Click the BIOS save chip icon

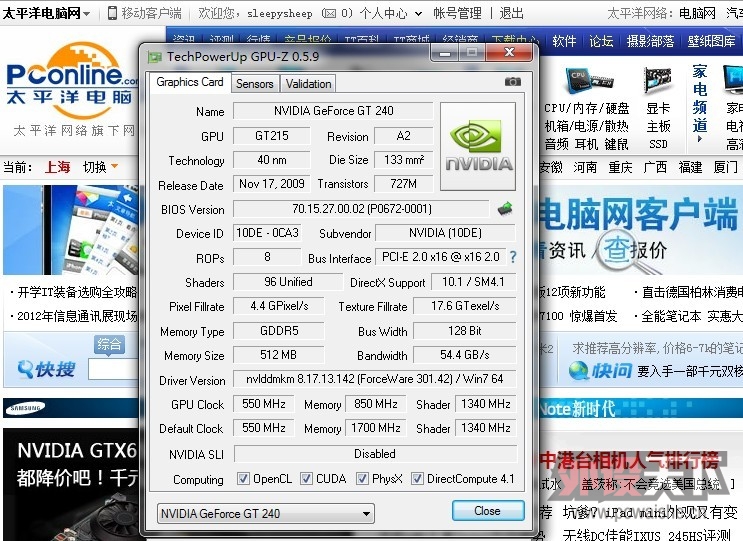(505, 208)
